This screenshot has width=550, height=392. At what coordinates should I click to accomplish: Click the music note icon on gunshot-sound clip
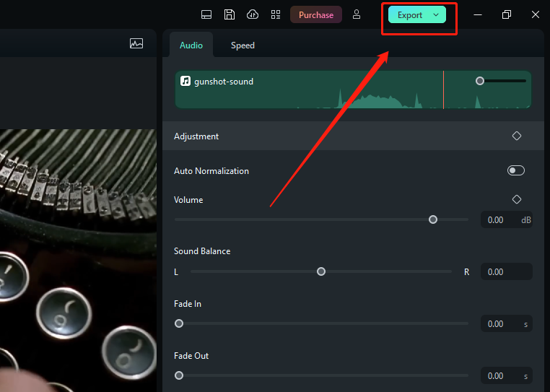[x=185, y=81]
